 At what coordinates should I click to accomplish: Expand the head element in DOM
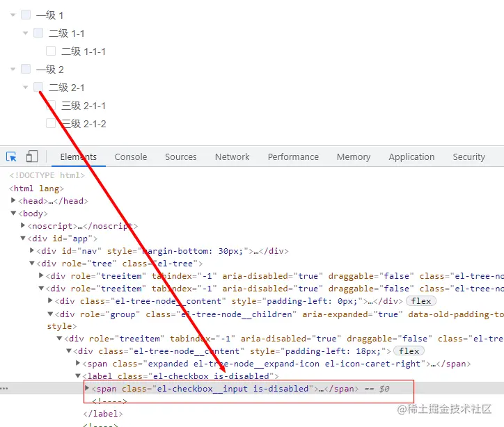(13, 200)
